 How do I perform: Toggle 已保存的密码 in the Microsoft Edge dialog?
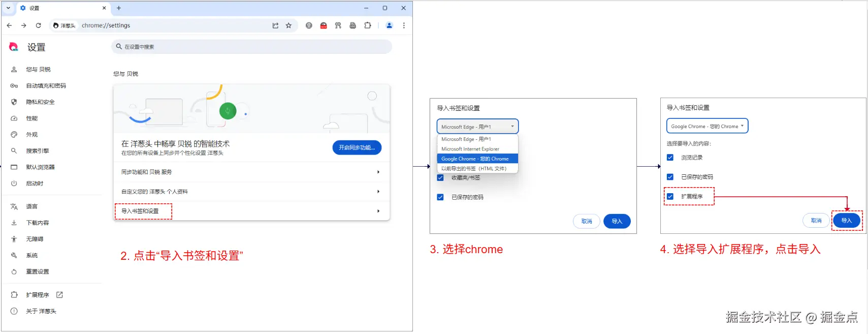coord(440,197)
